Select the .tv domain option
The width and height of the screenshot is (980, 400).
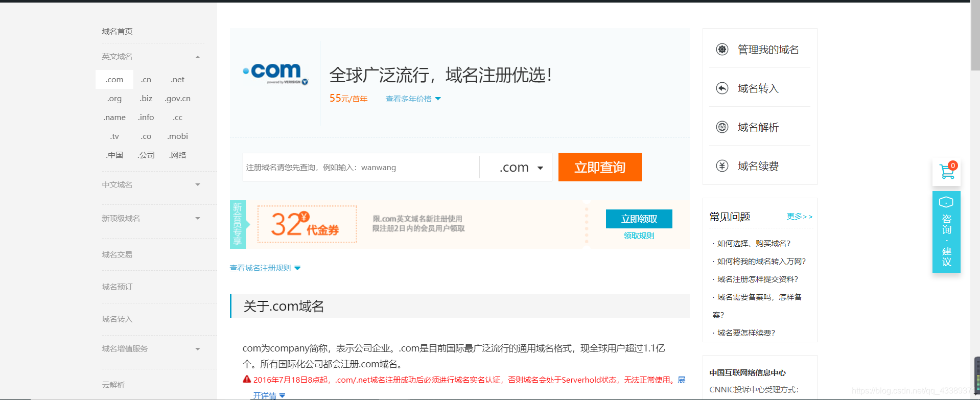pos(114,136)
